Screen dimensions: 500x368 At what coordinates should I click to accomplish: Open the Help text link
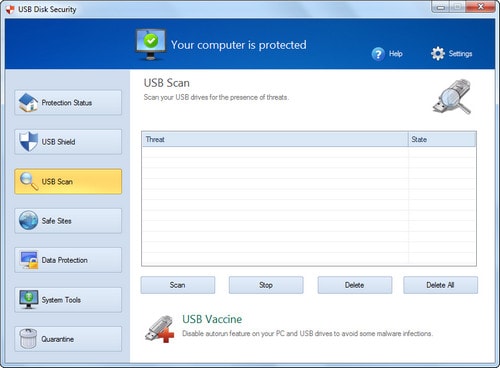[396, 54]
